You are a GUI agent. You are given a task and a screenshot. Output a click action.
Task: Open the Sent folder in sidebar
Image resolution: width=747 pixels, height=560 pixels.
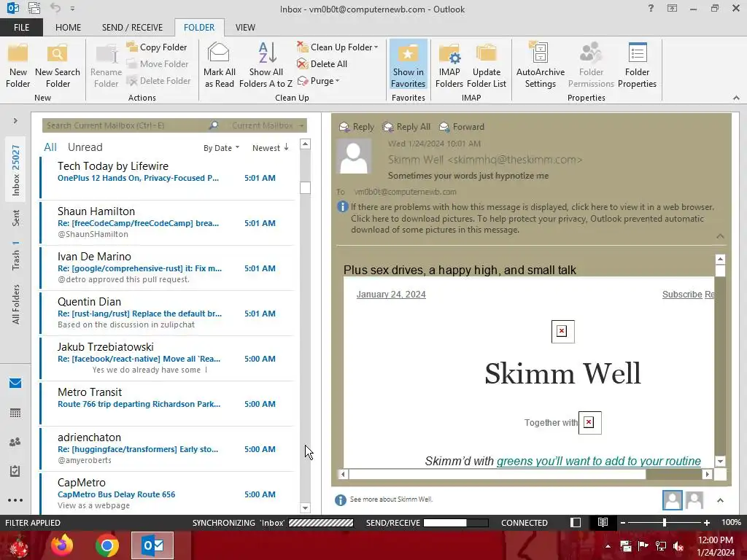coord(16,218)
